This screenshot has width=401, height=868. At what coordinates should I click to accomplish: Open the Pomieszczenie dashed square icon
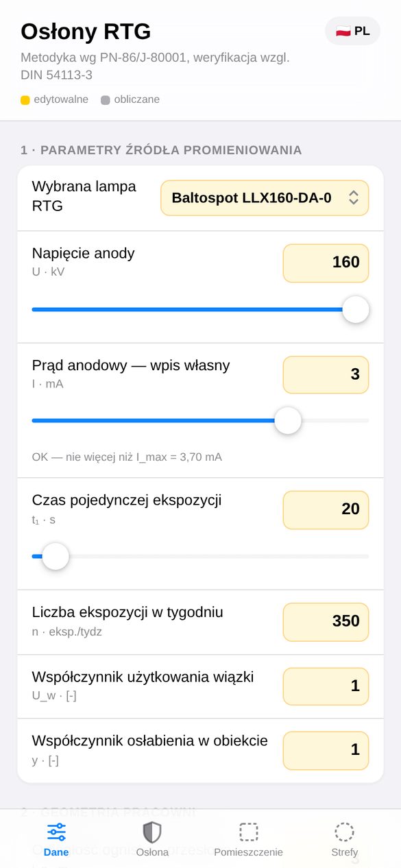tap(248, 832)
